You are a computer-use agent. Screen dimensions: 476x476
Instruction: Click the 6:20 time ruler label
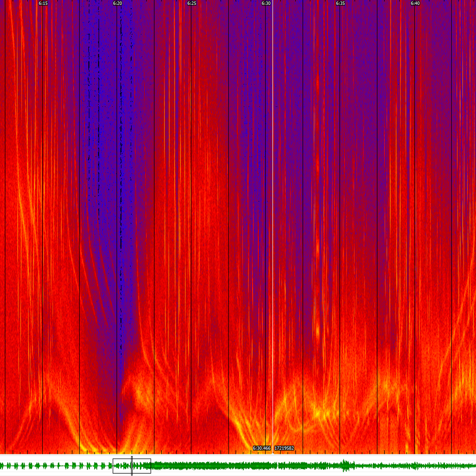pos(118,3)
